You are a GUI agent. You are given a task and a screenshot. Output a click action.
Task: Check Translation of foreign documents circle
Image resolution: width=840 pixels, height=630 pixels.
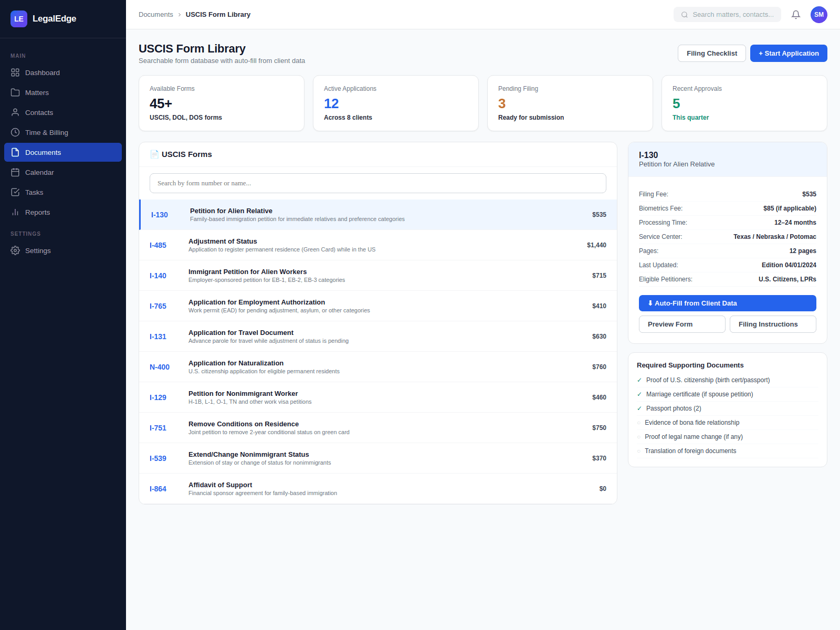[639, 451]
